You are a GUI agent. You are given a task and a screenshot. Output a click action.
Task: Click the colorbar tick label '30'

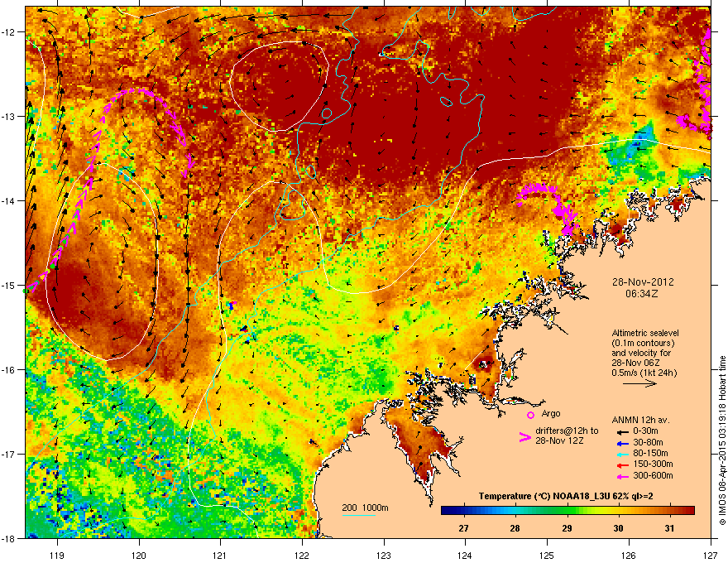618,528
